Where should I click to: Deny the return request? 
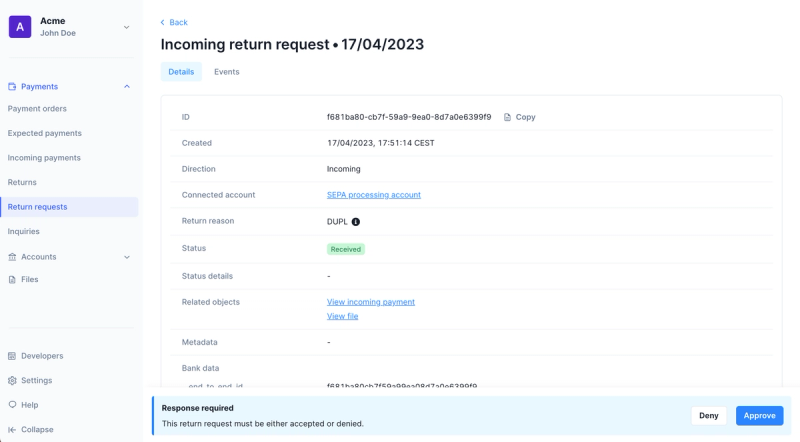coord(709,416)
